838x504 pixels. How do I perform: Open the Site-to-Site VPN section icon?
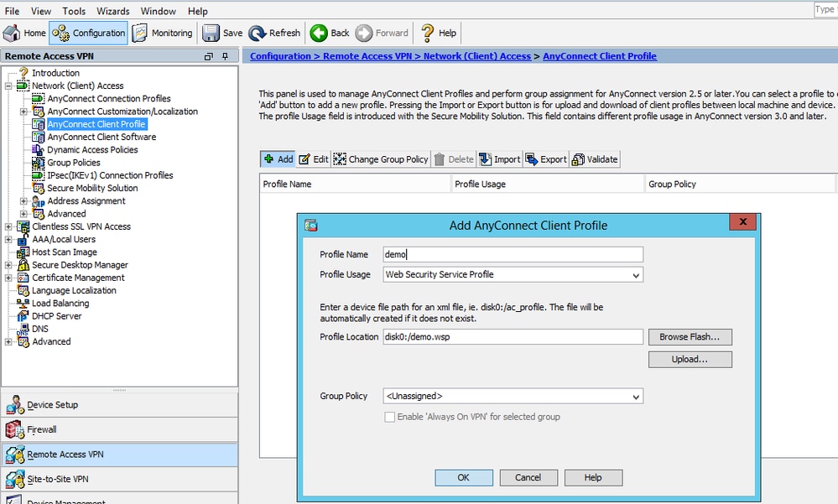[15, 479]
